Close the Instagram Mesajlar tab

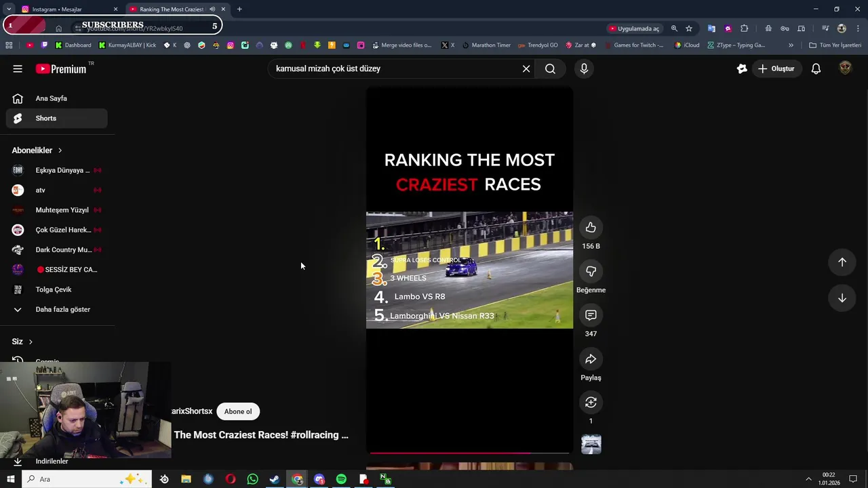tap(115, 9)
